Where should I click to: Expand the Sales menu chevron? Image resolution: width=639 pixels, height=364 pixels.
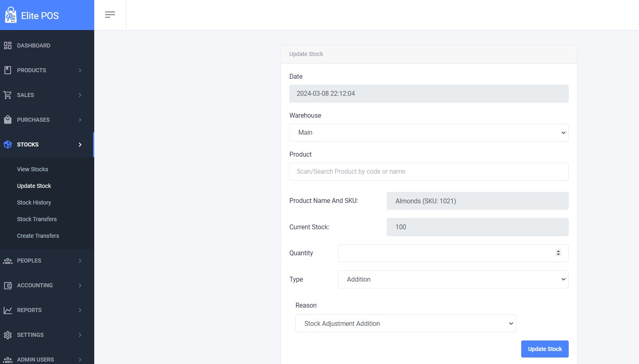80,95
